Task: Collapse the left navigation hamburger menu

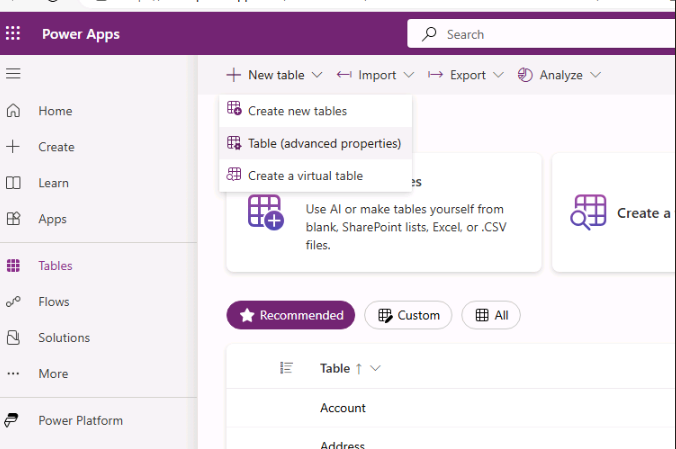Action: [x=13, y=73]
